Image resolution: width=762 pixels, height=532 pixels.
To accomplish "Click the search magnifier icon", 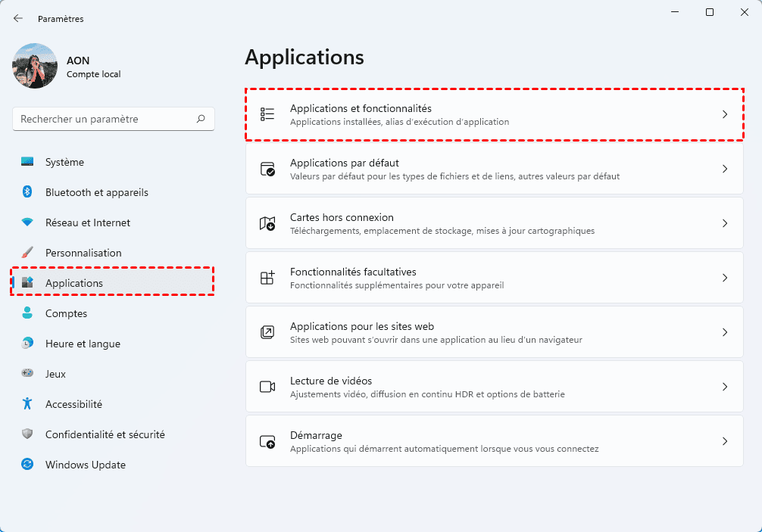I will point(201,119).
